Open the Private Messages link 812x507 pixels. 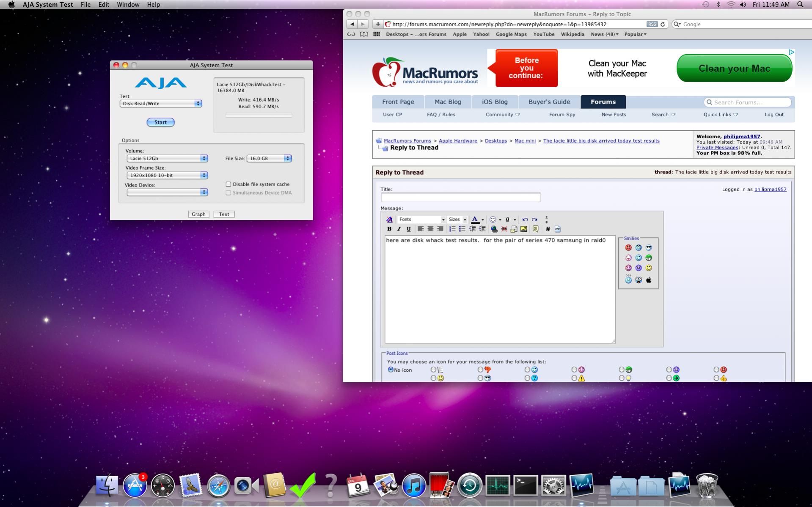click(x=717, y=148)
